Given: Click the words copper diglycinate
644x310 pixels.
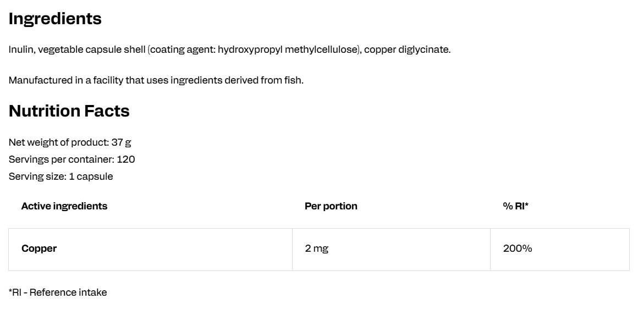Looking at the screenshot, I should tap(408, 50).
